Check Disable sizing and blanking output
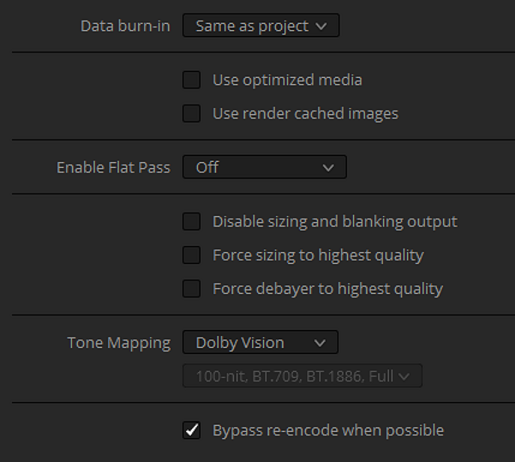This screenshot has width=515, height=462. tap(191, 222)
